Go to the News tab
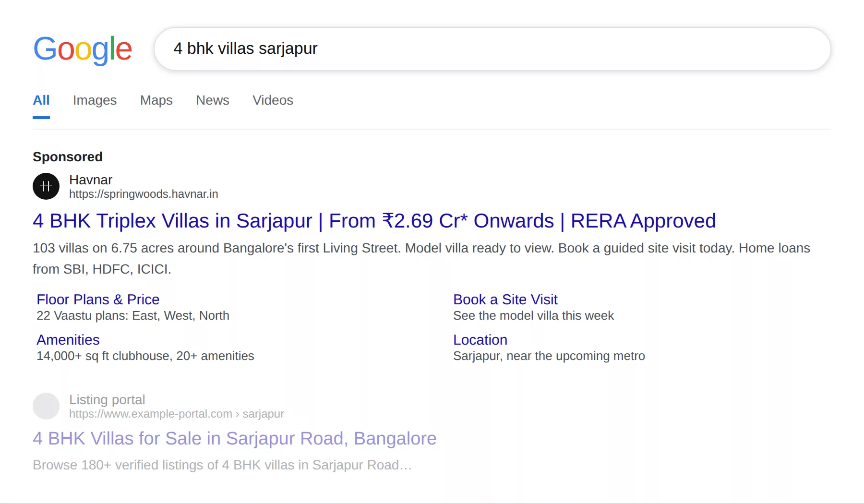The height and width of the screenshot is (504, 864). coord(213,100)
